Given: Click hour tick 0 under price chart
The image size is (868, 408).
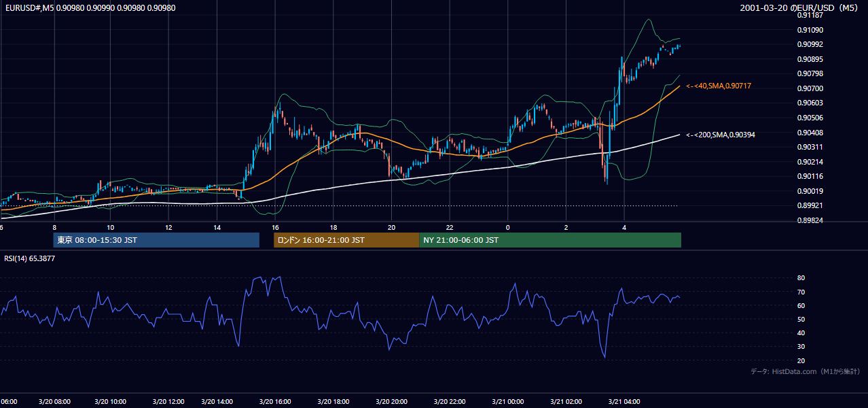Looking at the screenshot, I should click(507, 227).
